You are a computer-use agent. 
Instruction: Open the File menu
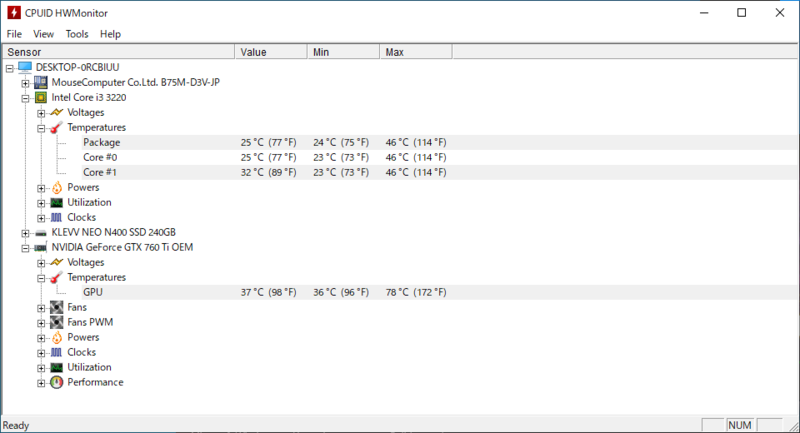14,34
